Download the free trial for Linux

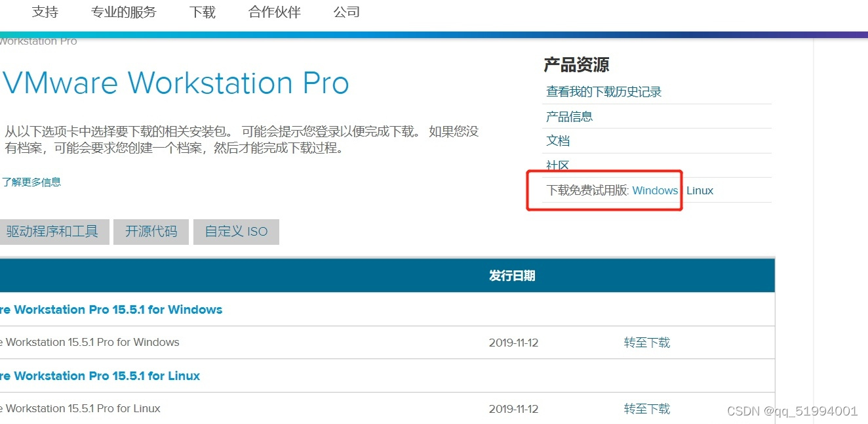pos(700,190)
